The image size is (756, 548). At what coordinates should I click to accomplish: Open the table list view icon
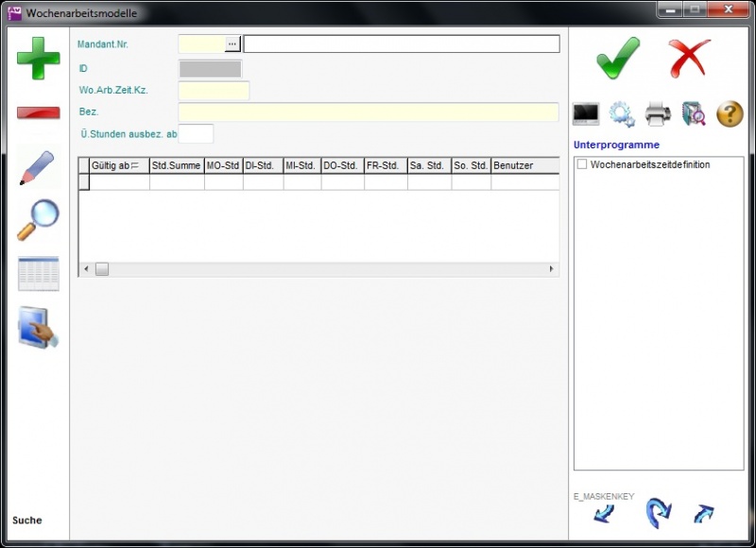pyautogui.click(x=38, y=274)
